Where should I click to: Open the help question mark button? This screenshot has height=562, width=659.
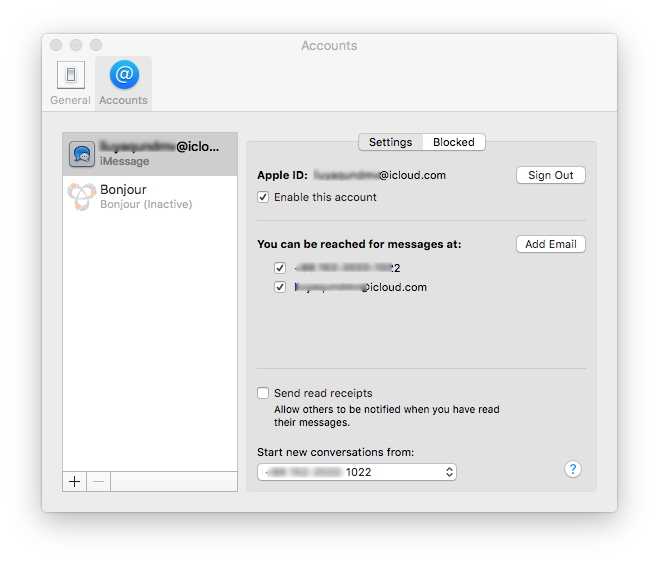[573, 469]
